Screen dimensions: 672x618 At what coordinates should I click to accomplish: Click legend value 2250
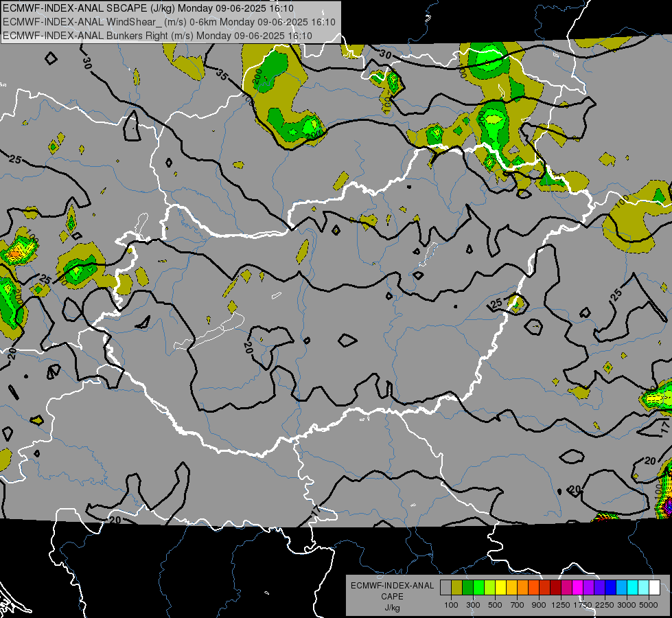click(605, 605)
